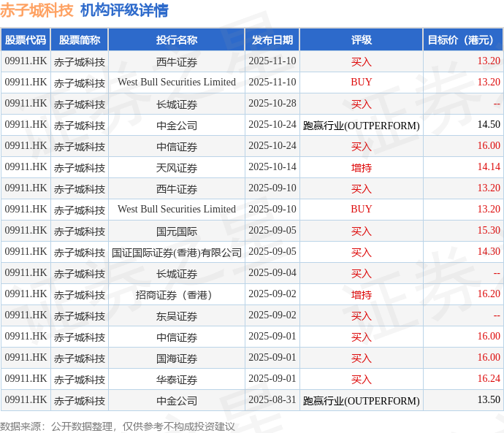Viewport: 504px width, 433px height.
Task: Click target price 13.50
Action: [489, 400]
